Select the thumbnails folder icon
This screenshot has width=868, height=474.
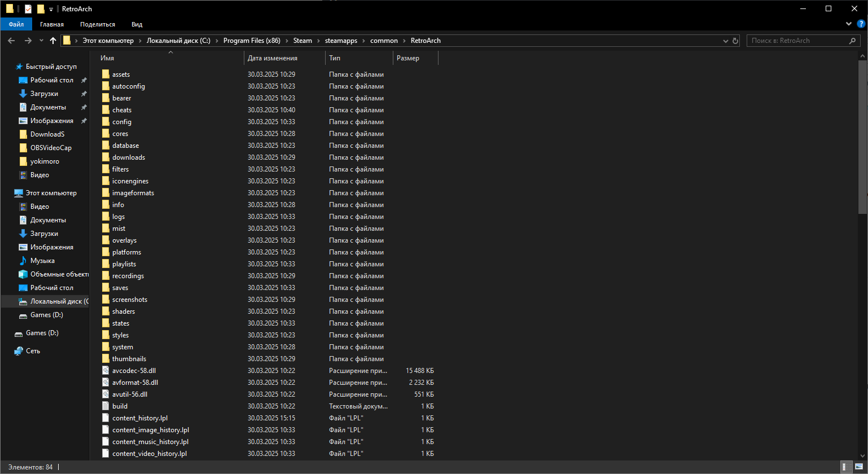coord(106,359)
